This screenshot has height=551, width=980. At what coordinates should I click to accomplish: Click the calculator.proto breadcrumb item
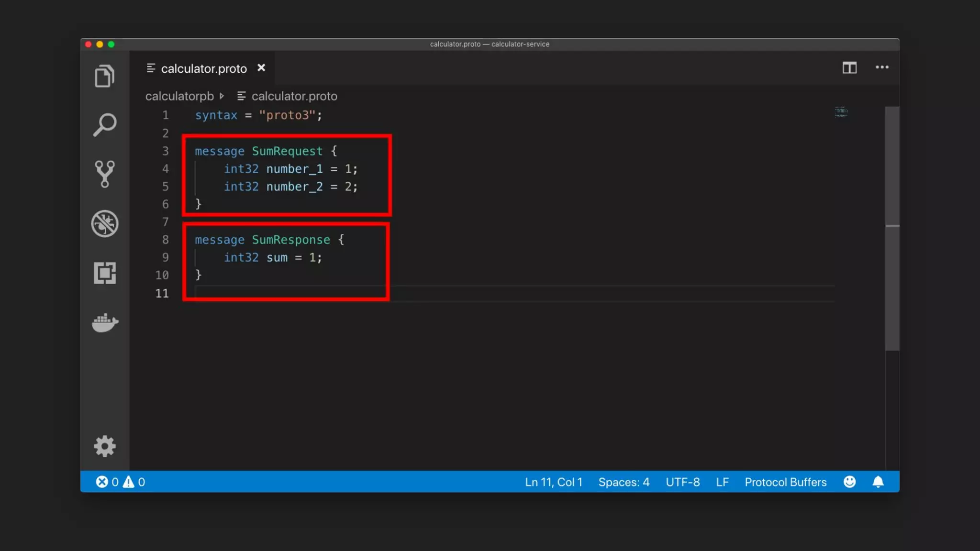click(294, 96)
